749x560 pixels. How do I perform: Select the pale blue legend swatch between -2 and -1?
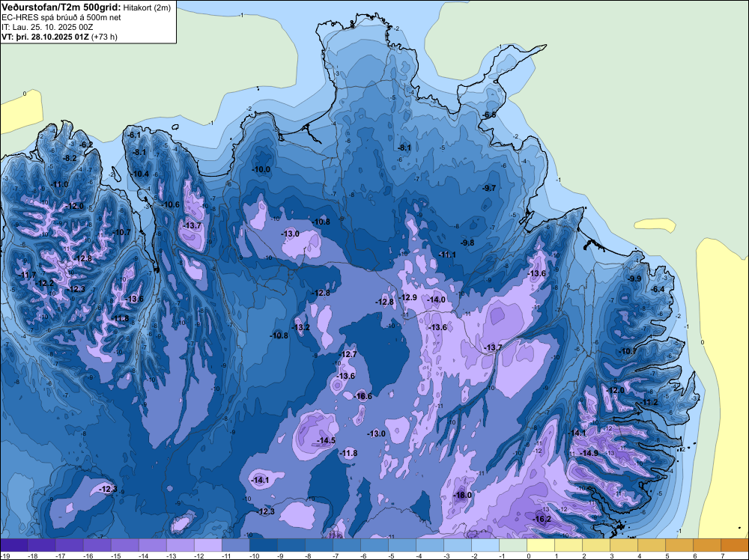[x=485, y=545]
